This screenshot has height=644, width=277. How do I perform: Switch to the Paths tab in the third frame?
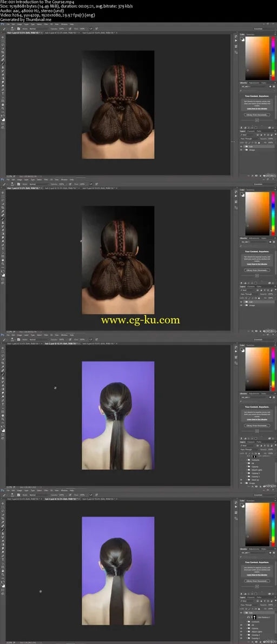point(259,441)
